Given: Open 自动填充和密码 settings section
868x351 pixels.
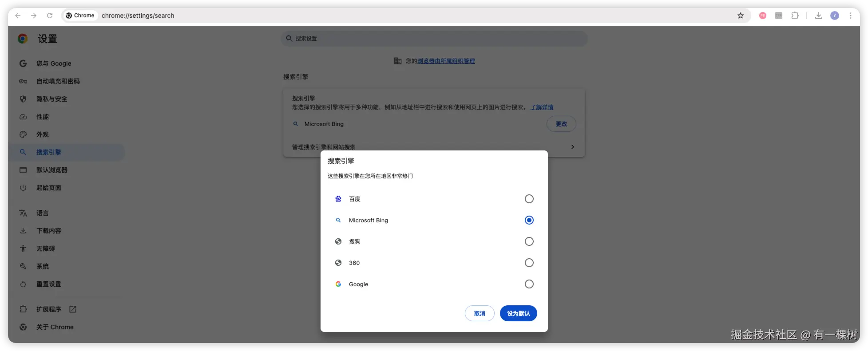Looking at the screenshot, I should (x=67, y=81).
